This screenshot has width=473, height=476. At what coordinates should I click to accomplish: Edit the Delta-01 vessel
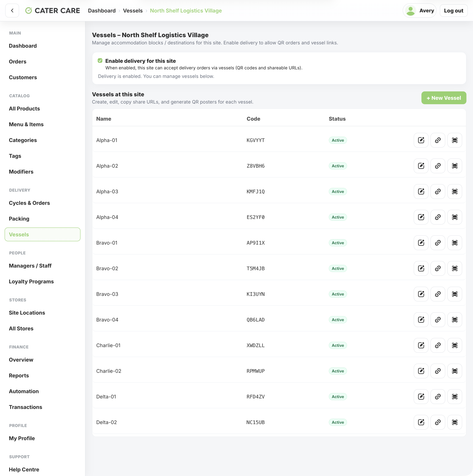coord(421,396)
